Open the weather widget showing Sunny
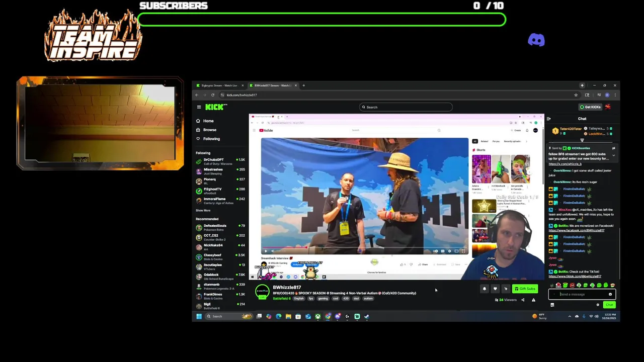Screen dimensions: 644x362 [539, 316]
